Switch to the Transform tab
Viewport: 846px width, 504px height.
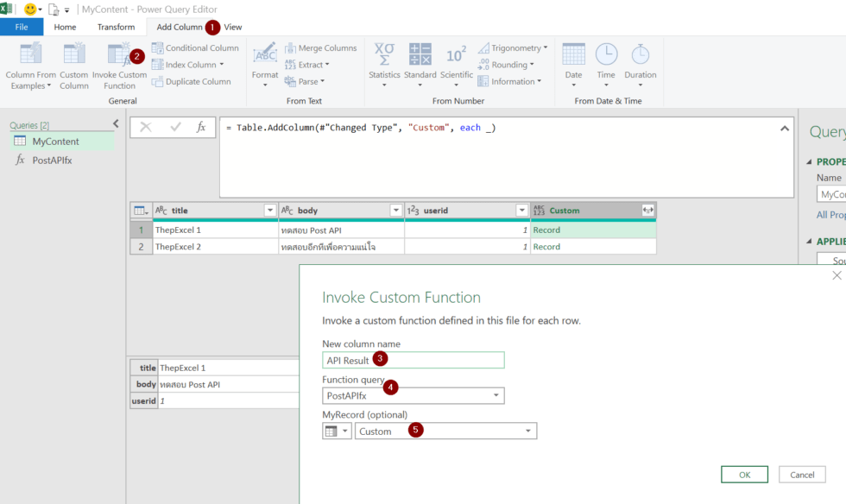(x=116, y=27)
